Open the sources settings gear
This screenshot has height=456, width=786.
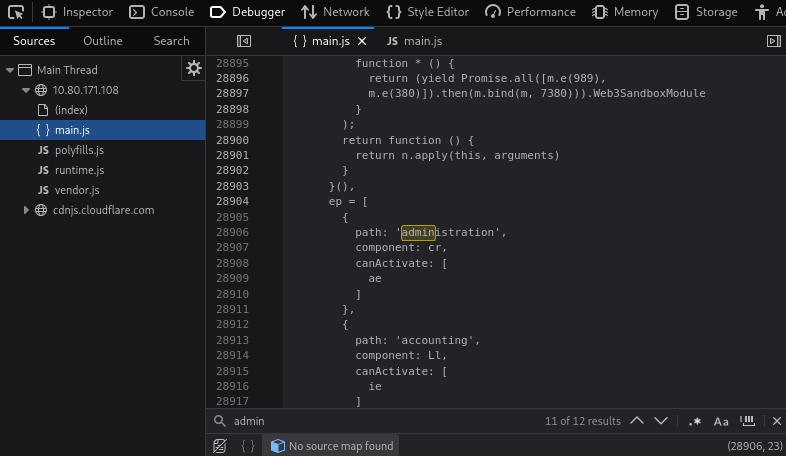pos(193,68)
